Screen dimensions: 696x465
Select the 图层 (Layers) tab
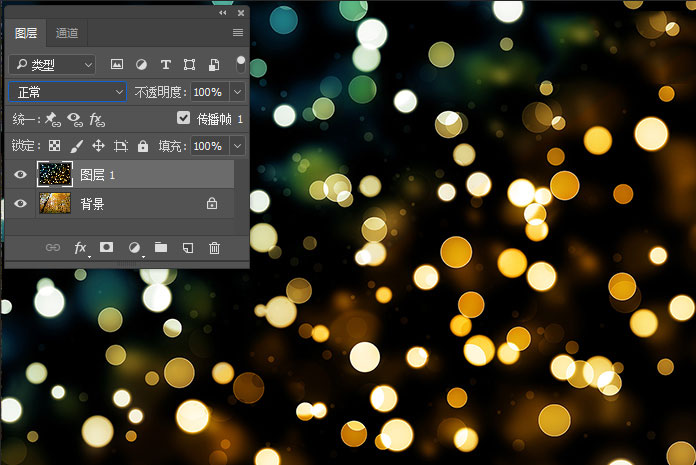(27, 33)
